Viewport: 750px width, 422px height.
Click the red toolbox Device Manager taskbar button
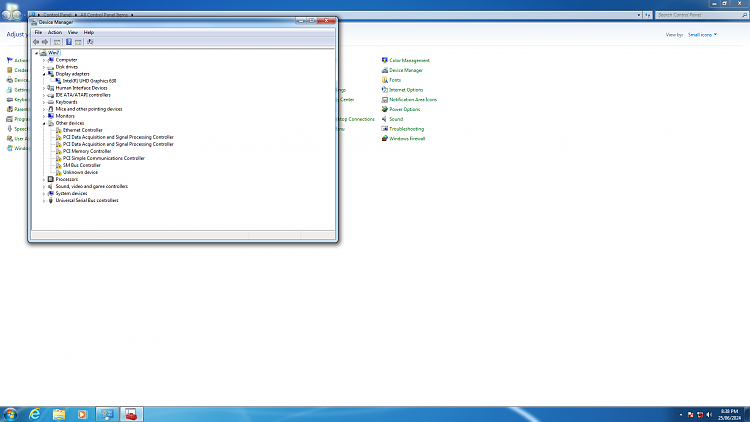click(x=132, y=414)
